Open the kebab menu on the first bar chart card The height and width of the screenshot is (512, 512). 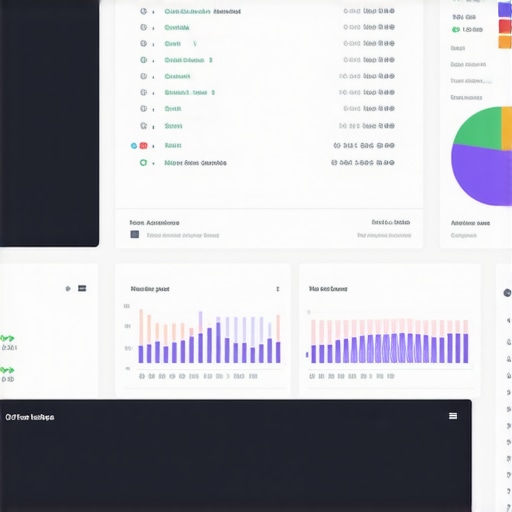pyautogui.click(x=278, y=289)
